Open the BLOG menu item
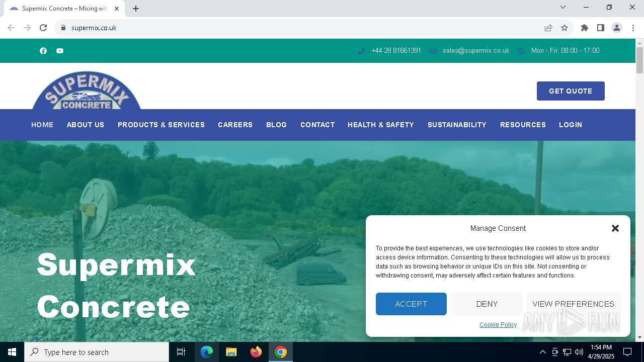The height and width of the screenshot is (362, 644). pos(276,125)
